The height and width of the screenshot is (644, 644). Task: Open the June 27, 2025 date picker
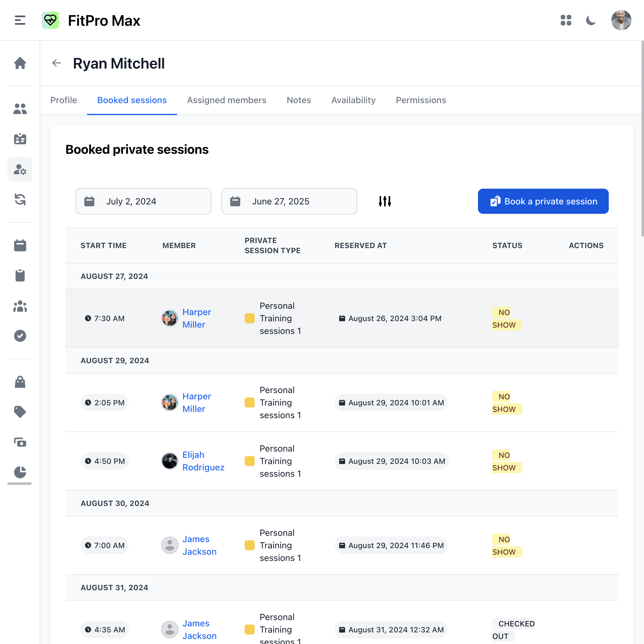pyautogui.click(x=289, y=201)
